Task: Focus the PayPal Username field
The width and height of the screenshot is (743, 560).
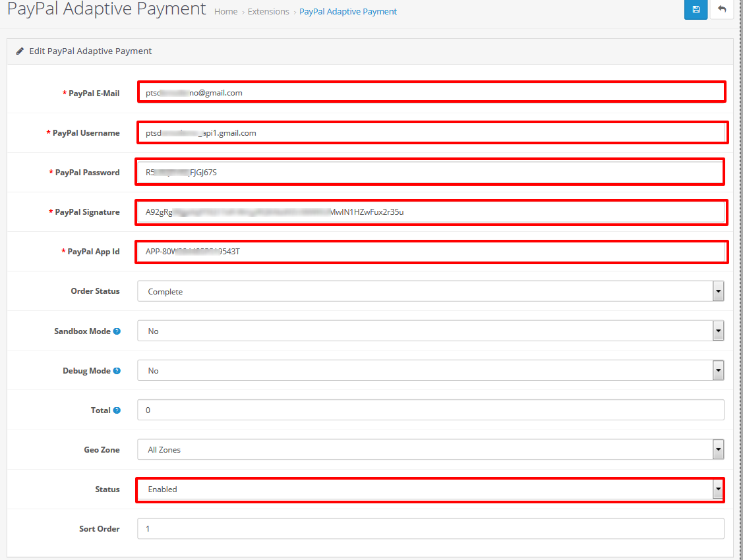Action: (x=432, y=132)
